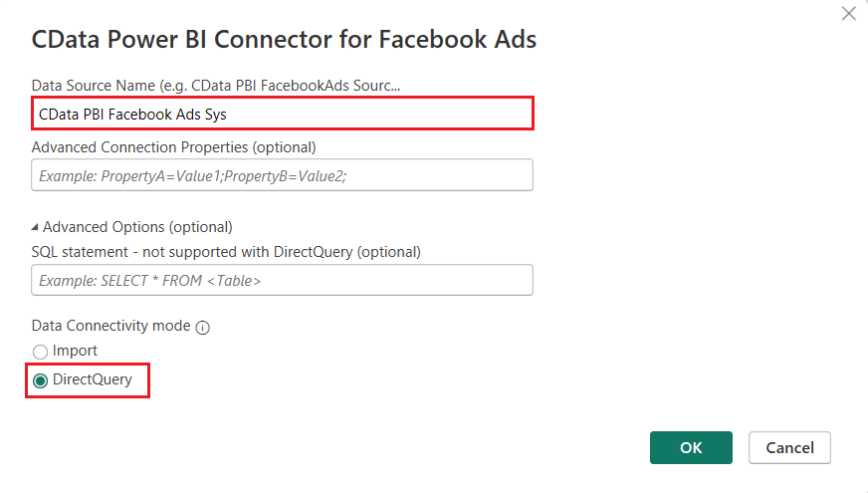Select the DirectQuery radio button

[40, 380]
